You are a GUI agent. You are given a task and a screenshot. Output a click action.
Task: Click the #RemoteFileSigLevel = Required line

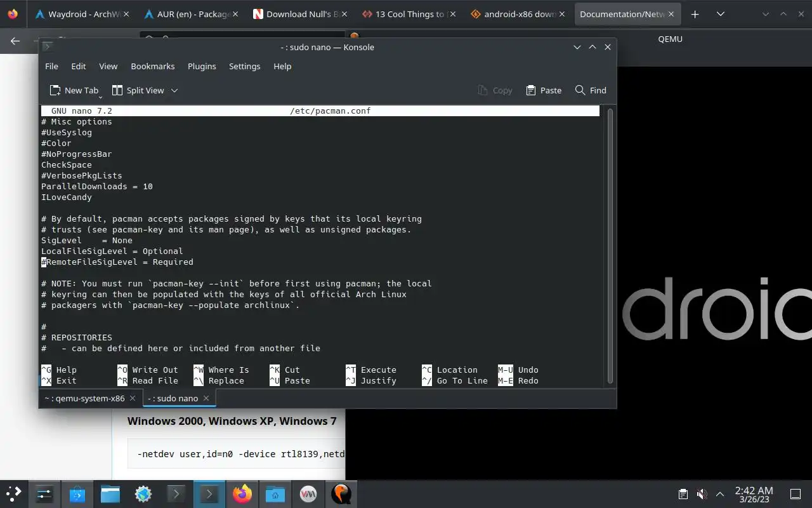pos(117,262)
